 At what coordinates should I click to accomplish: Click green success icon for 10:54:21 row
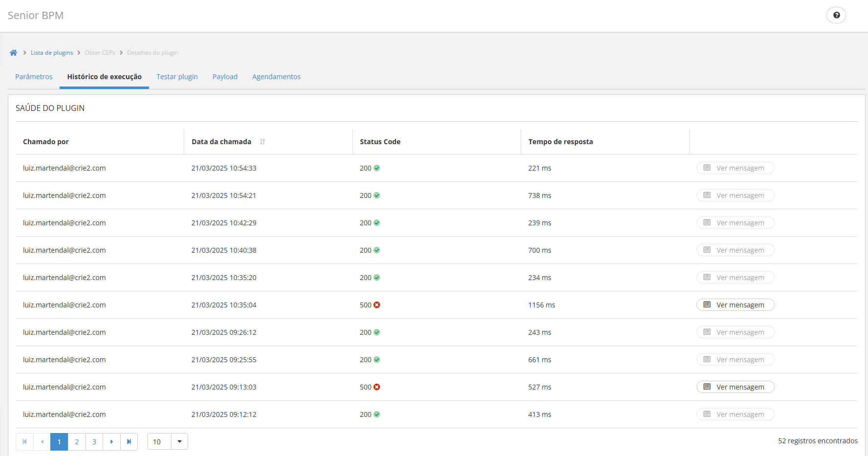coord(377,195)
